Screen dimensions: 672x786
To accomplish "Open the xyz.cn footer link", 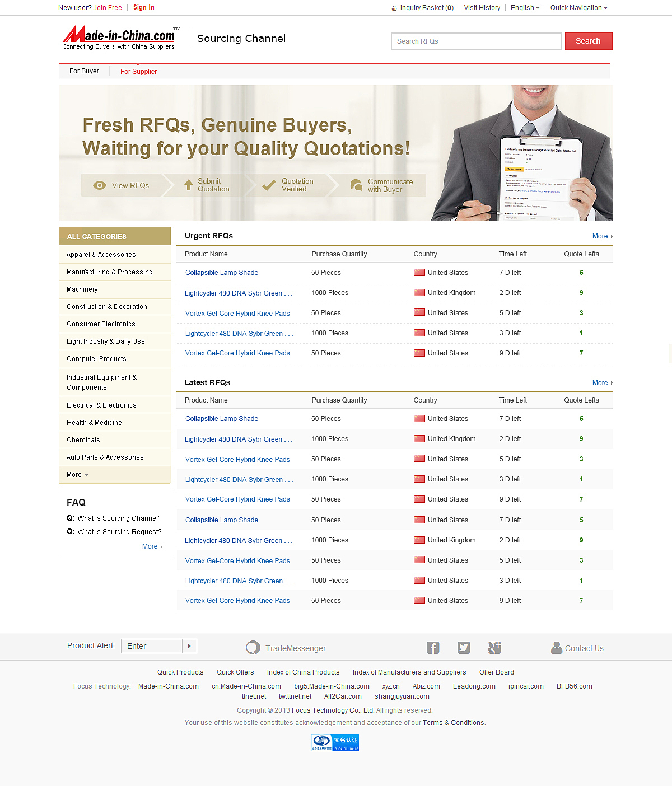I will pos(391,686).
